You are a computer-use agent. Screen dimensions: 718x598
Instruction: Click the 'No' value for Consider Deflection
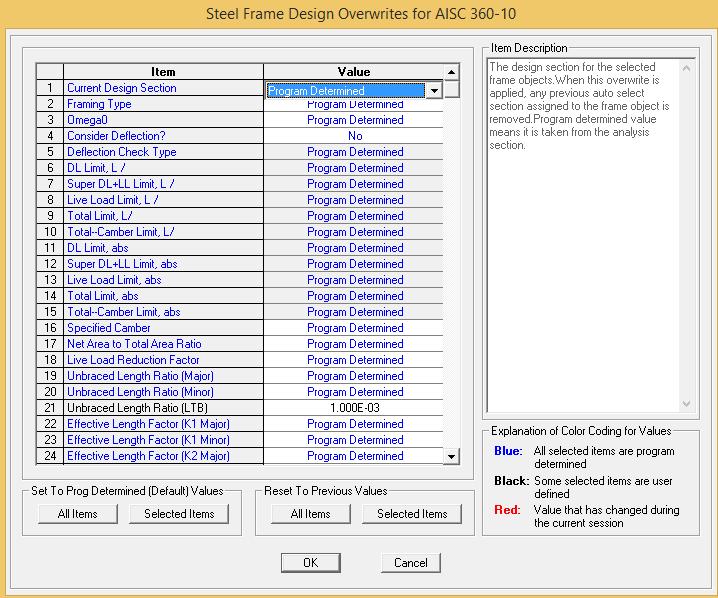[x=355, y=136]
